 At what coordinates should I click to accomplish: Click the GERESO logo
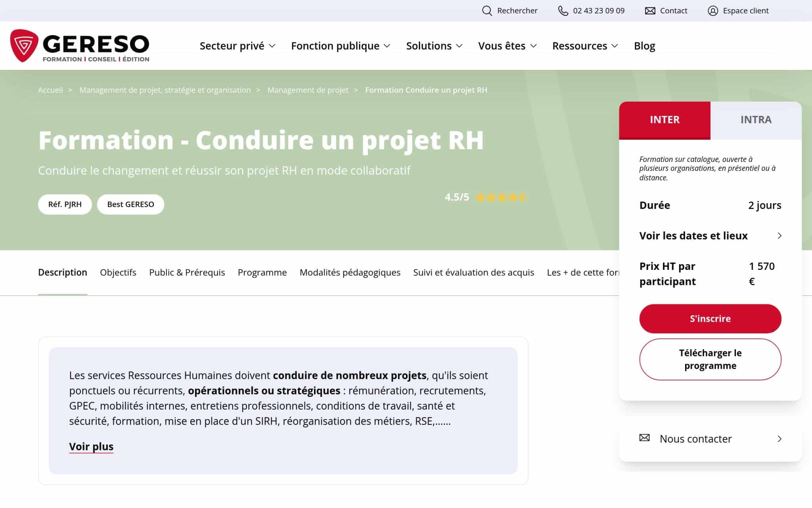coord(80,46)
